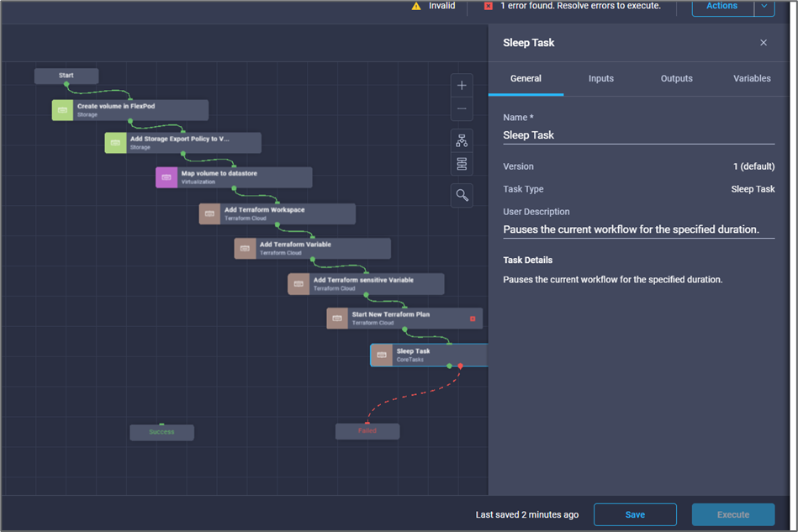Viewport: 798px width, 532px height.
Task: Click the Task Details heading
Action: tap(528, 260)
